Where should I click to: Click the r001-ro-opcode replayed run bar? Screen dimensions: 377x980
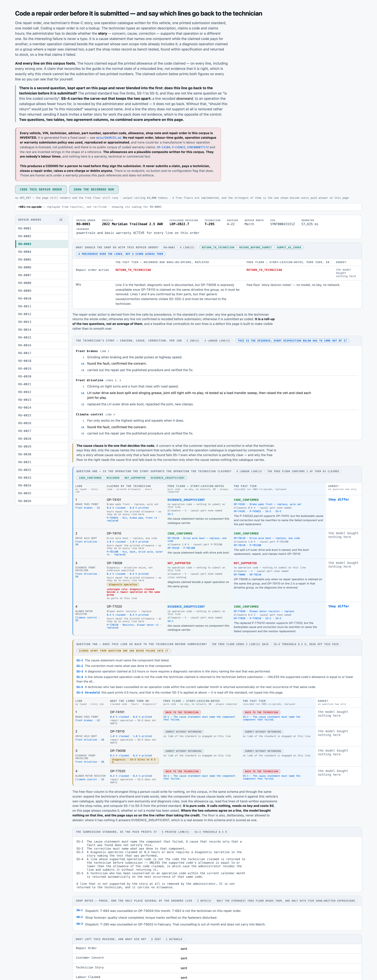tap(188, 207)
